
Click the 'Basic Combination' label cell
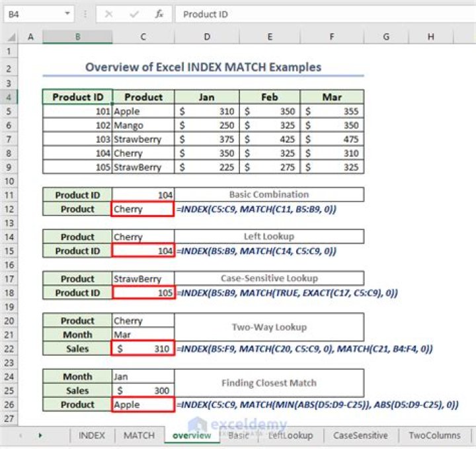(x=269, y=194)
